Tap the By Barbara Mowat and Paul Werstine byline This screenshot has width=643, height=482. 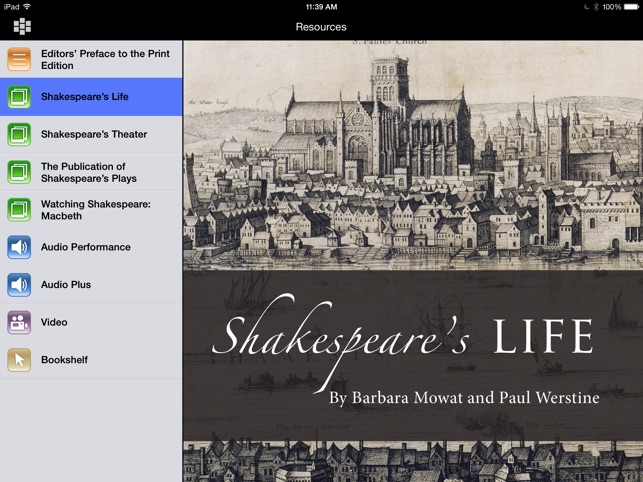(x=464, y=398)
